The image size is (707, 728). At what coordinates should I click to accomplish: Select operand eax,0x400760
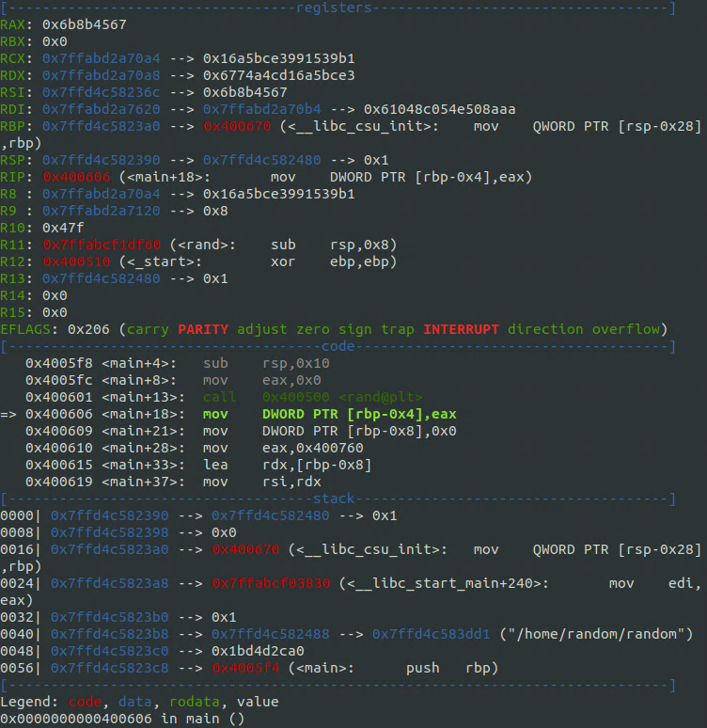point(313,448)
